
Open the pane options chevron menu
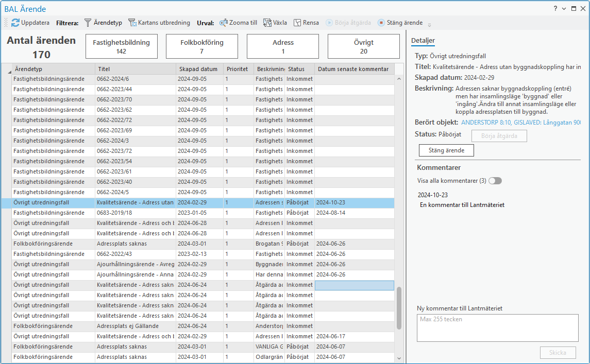(564, 9)
